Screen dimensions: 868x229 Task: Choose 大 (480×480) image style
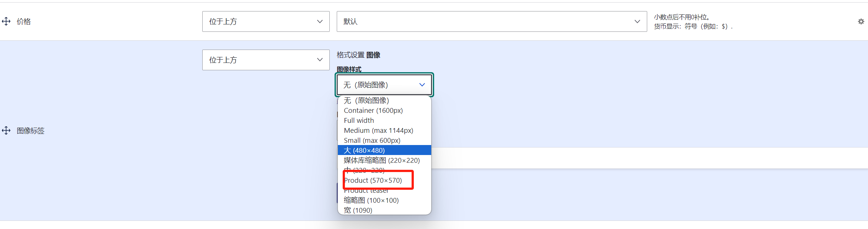pyautogui.click(x=384, y=150)
